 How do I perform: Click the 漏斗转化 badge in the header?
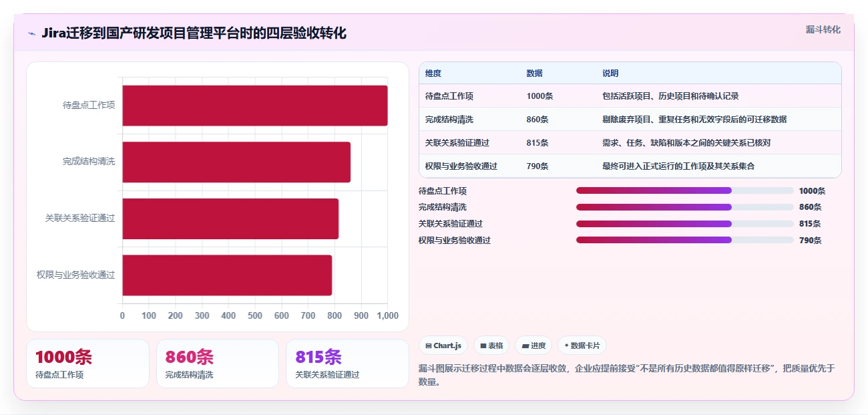click(823, 29)
